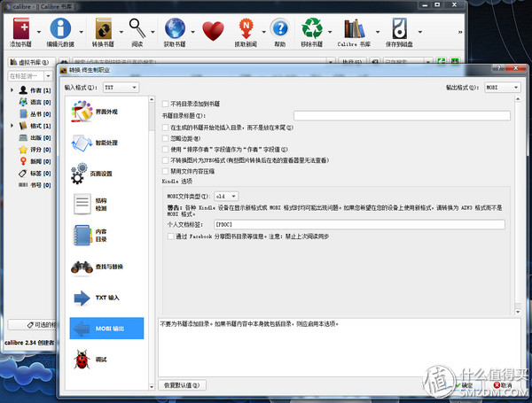Click Personal doc tag [PDOC] field
This screenshot has height=403, width=532.
click(359, 224)
